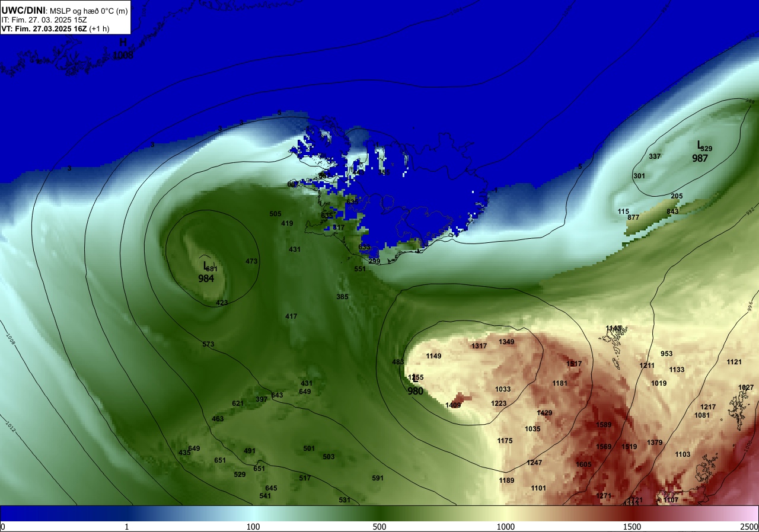Click the 301 height value
Viewport: 759px width, 532px height.
(x=639, y=176)
